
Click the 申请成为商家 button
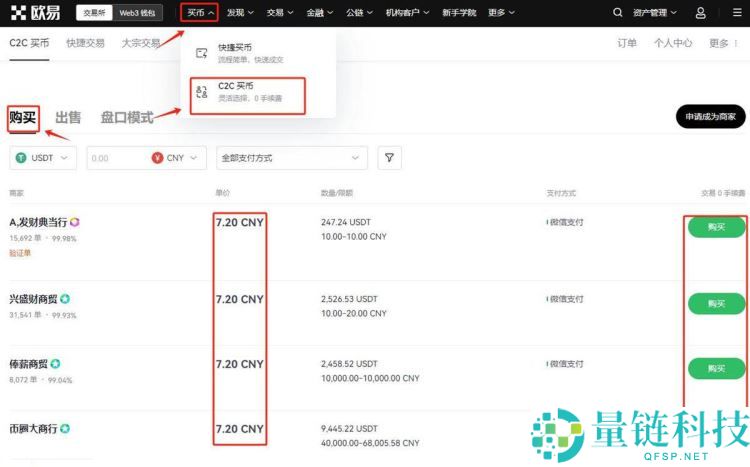(710, 116)
